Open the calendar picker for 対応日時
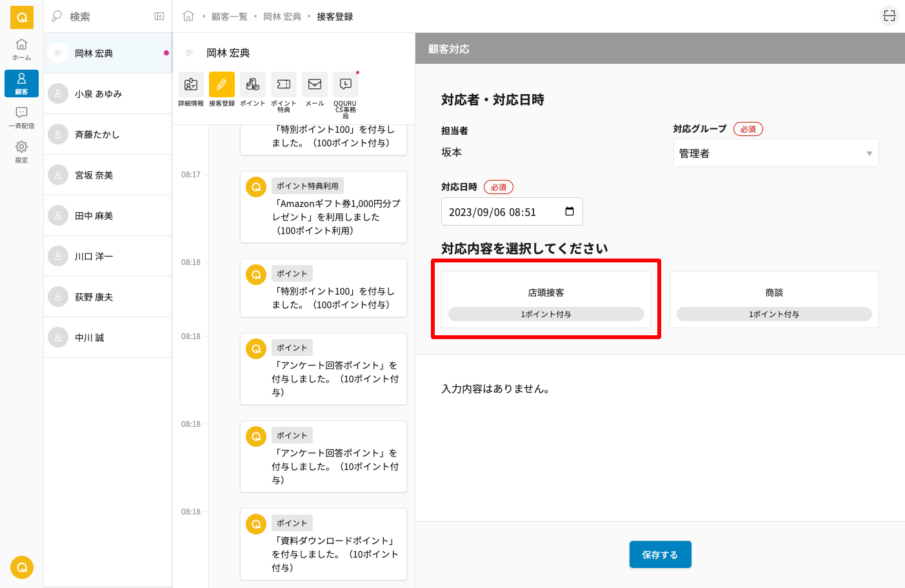905x588 pixels. pos(570,211)
